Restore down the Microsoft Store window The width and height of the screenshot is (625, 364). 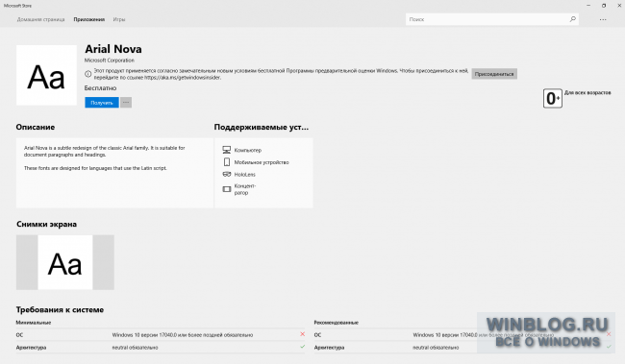coord(604,6)
